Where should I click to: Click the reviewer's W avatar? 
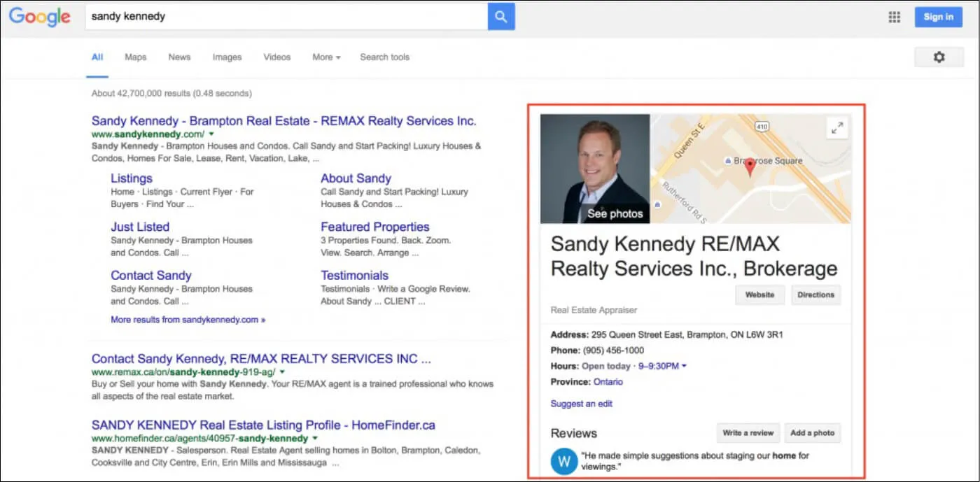point(564,462)
